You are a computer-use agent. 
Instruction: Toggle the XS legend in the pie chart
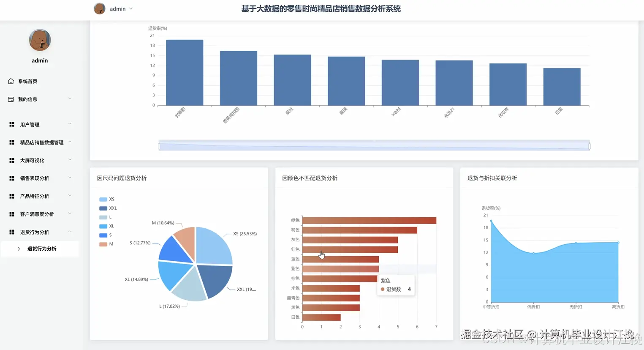pos(107,199)
